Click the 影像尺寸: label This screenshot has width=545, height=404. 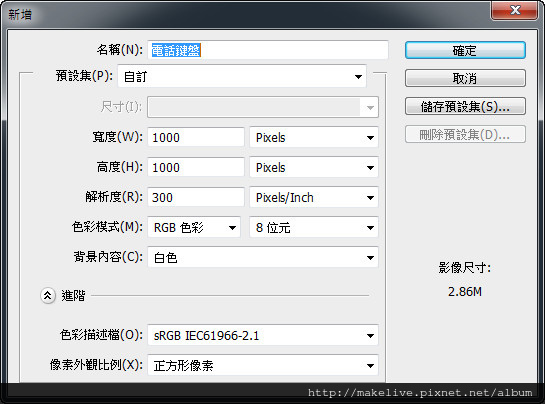[465, 268]
